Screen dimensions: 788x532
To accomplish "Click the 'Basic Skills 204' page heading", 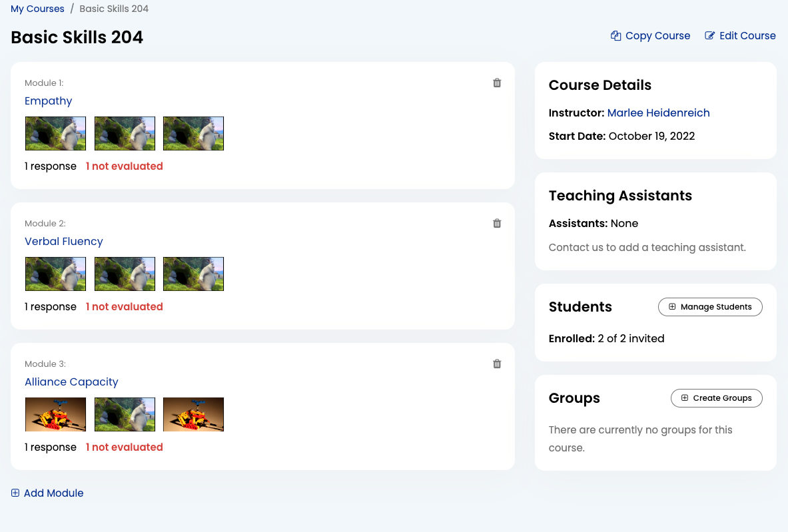I will [x=77, y=37].
